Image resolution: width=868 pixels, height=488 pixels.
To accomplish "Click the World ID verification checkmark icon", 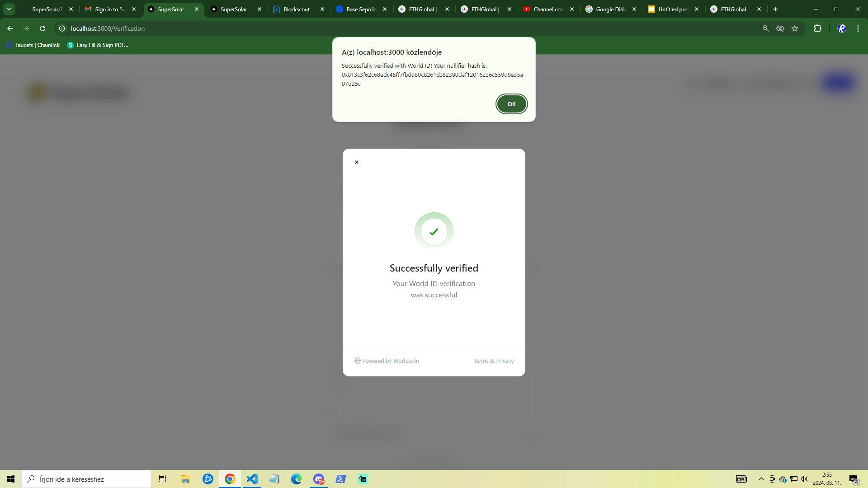I will [x=434, y=231].
